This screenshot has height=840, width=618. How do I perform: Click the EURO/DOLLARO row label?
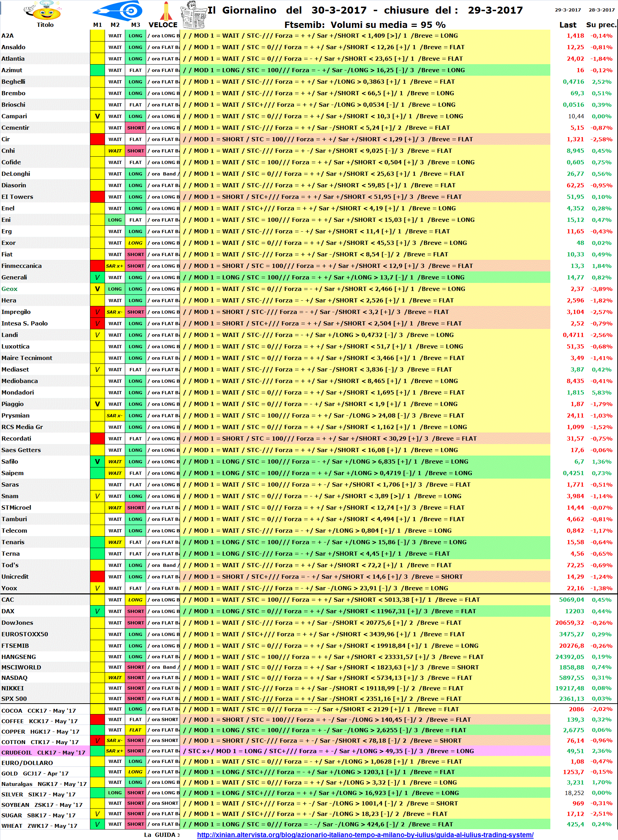click(x=27, y=763)
